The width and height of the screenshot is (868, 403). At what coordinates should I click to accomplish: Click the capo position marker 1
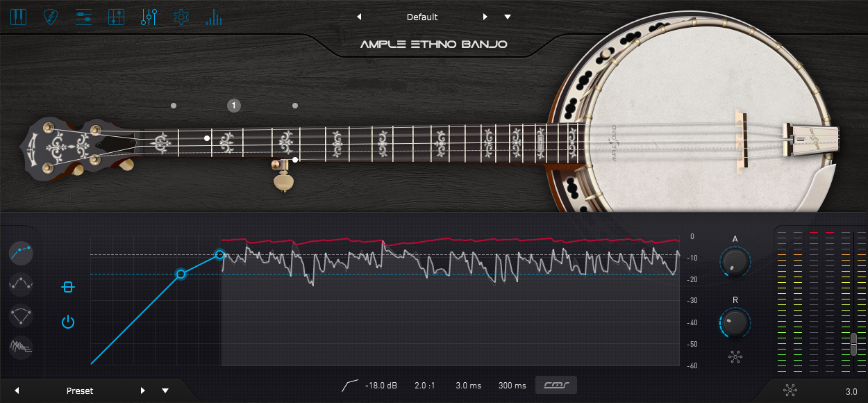[x=234, y=106]
